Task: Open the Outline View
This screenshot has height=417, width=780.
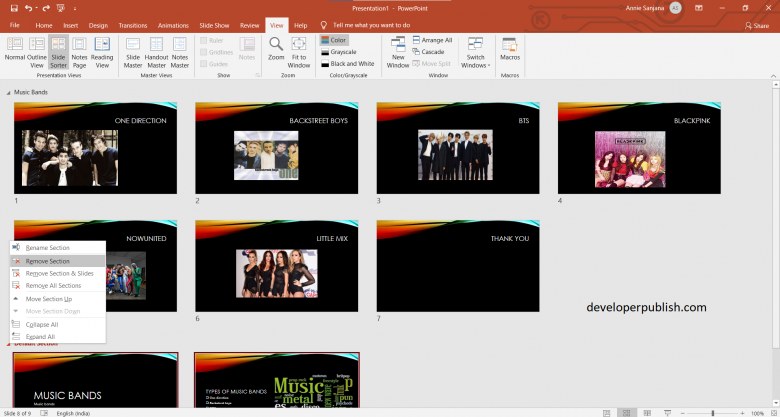Action: coord(37,50)
